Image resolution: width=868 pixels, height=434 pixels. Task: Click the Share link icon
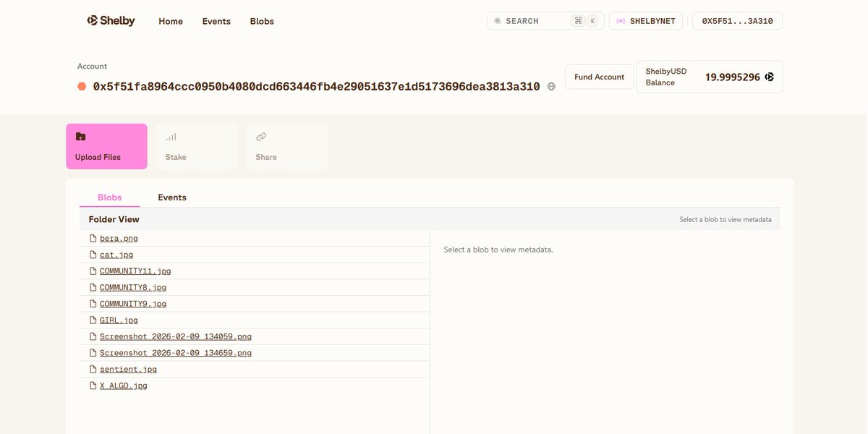(261, 137)
